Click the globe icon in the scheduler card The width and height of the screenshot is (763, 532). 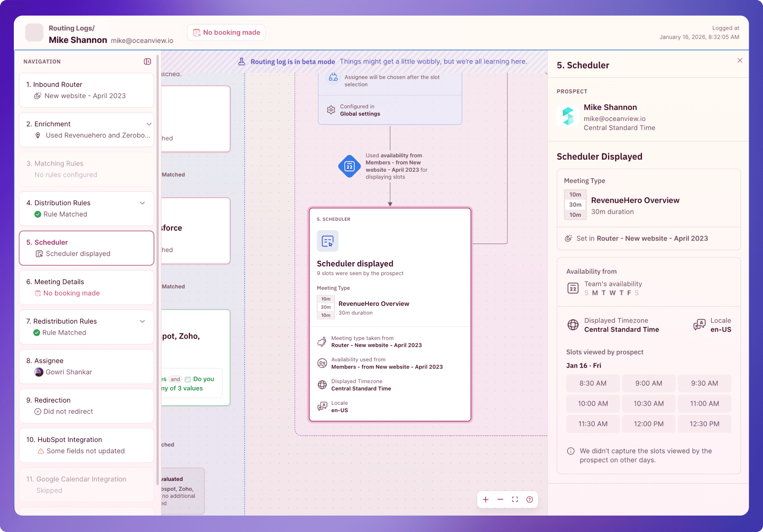[x=322, y=385]
